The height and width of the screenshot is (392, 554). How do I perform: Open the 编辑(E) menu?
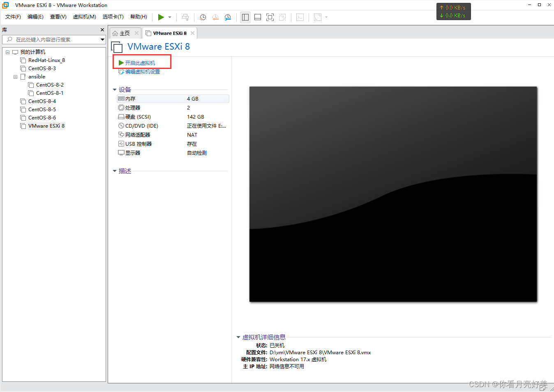[x=35, y=17]
